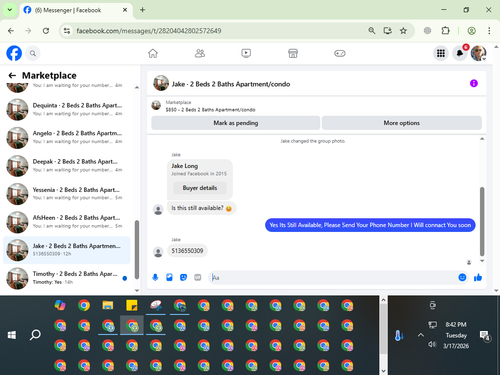500x375 pixels.
Task: Record a voice clip with microphone icon
Action: pos(155,277)
